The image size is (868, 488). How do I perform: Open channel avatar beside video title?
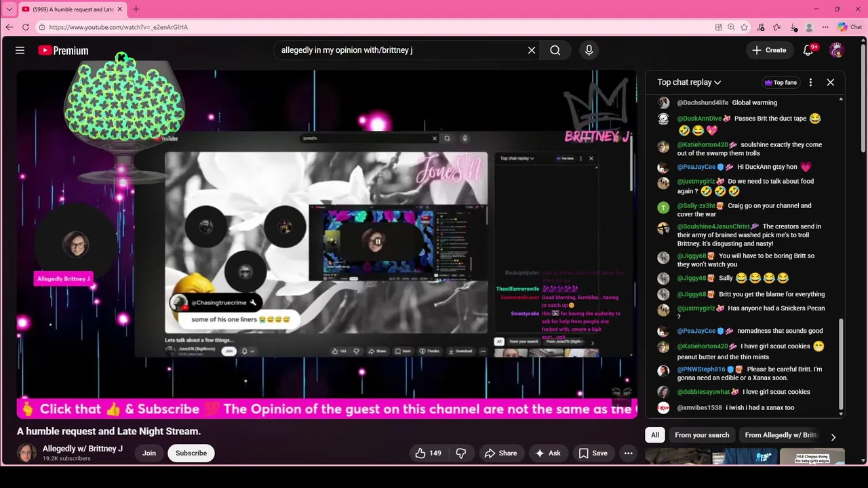tap(27, 453)
